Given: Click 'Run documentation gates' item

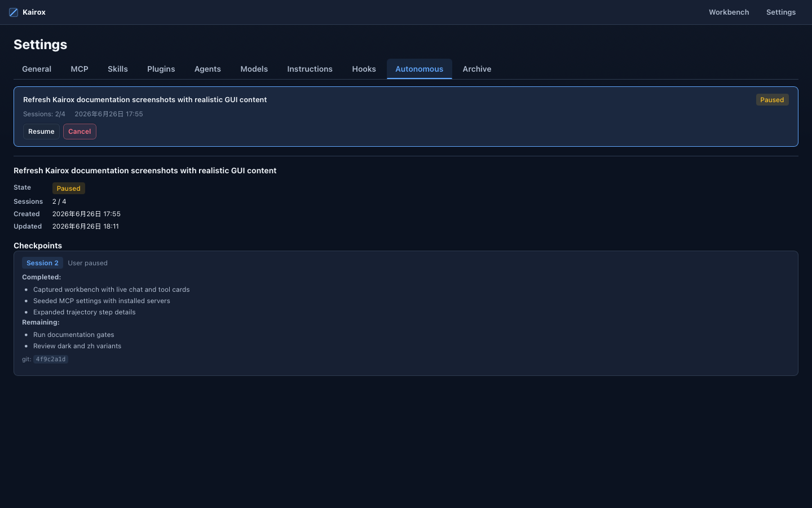Looking at the screenshot, I should pos(73,335).
